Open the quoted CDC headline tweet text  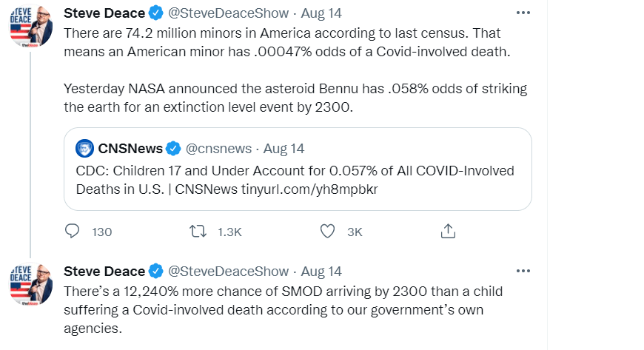tap(295, 179)
